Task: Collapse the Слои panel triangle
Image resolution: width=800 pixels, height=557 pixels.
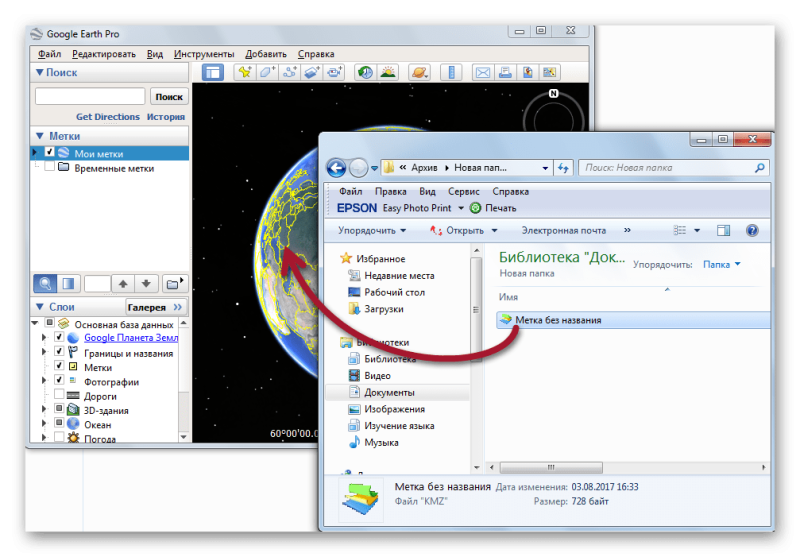Action: pyautogui.click(x=40, y=307)
